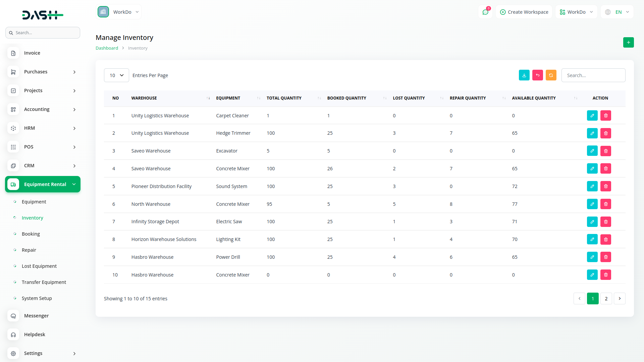644x362 pixels.
Task: Click the orange refresh icon
Action: coord(551,75)
